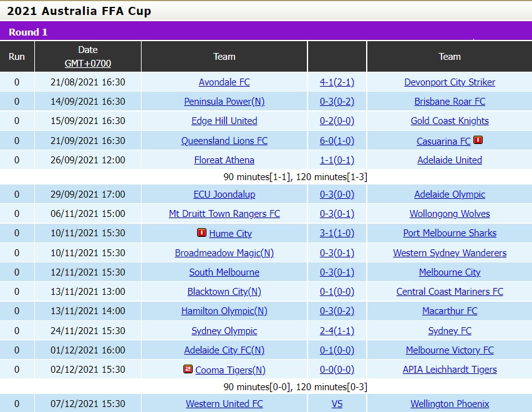View the 2-4(1-1) Sydney derby score

pos(336,330)
